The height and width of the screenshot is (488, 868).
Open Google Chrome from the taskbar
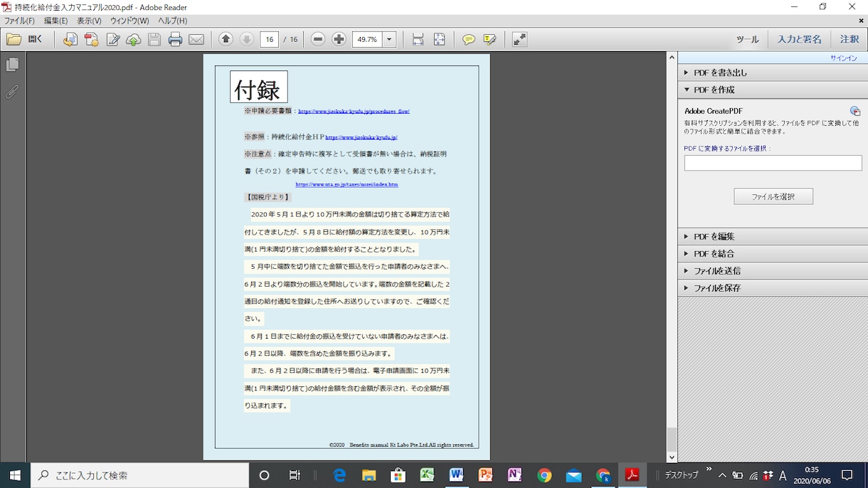(x=544, y=475)
